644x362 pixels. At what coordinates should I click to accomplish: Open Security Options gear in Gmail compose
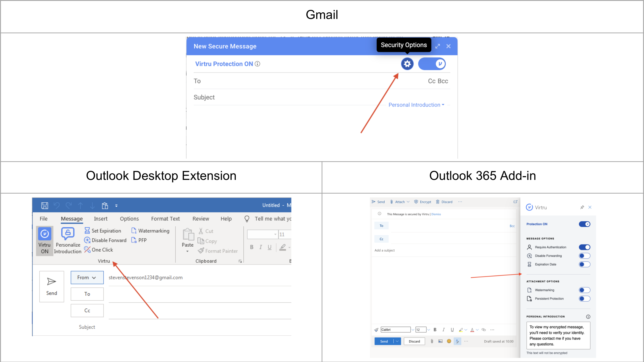407,64
